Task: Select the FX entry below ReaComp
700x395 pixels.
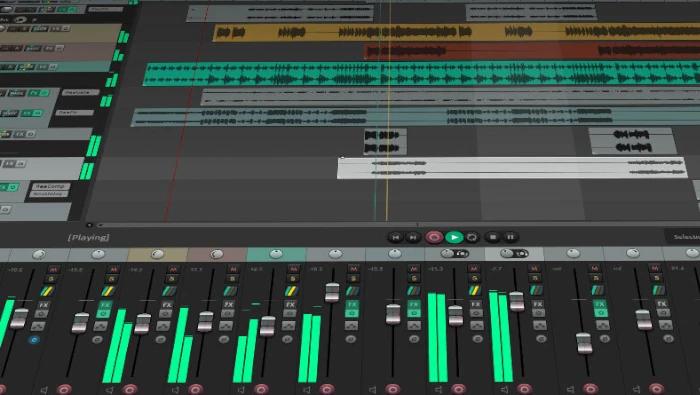Action: [x=49, y=194]
